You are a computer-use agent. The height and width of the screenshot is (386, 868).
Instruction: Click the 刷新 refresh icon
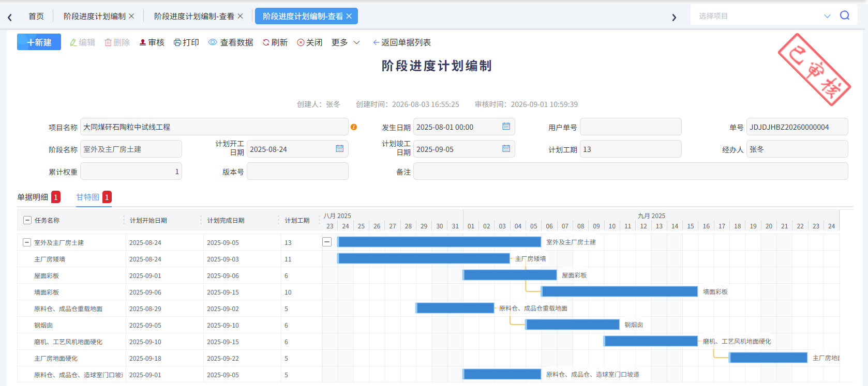click(266, 42)
